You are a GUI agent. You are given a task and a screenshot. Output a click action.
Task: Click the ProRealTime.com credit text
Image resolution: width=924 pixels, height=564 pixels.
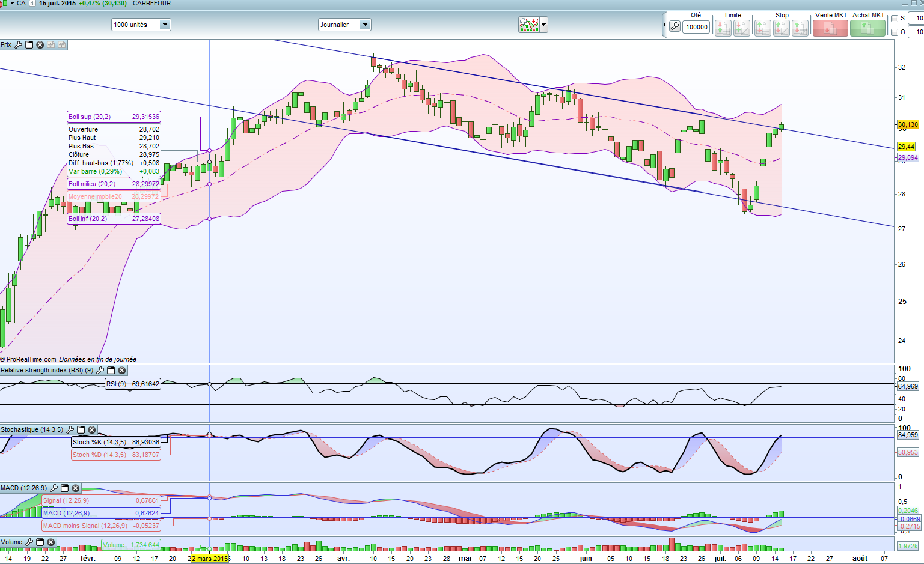tap(31, 359)
